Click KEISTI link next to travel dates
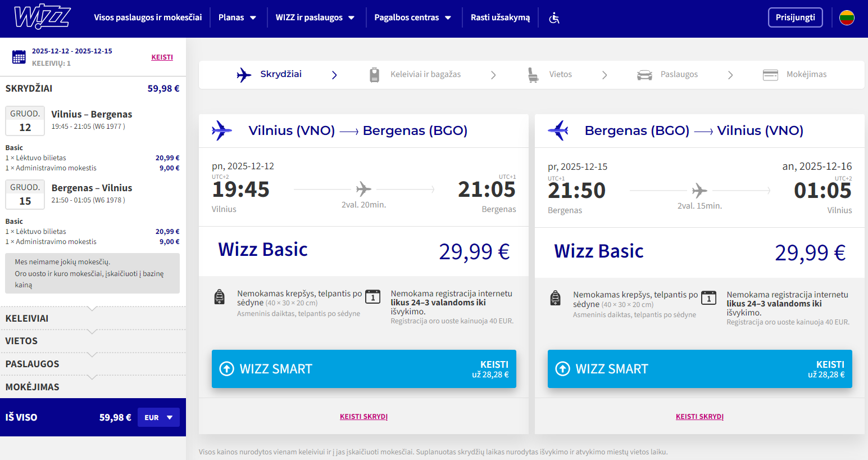 (x=162, y=57)
